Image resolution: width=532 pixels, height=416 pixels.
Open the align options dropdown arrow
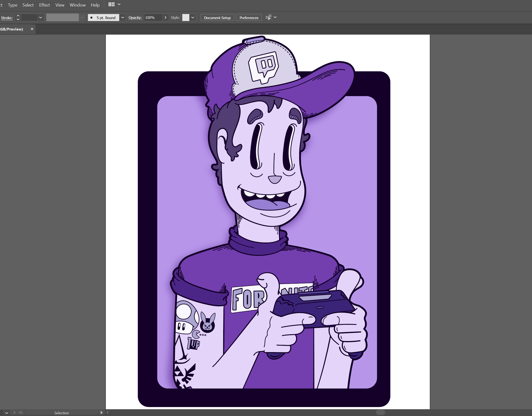[275, 17]
